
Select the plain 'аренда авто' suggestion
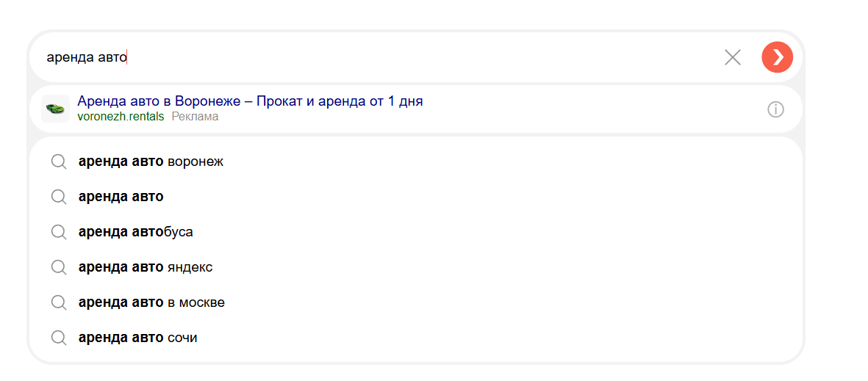pos(415,196)
